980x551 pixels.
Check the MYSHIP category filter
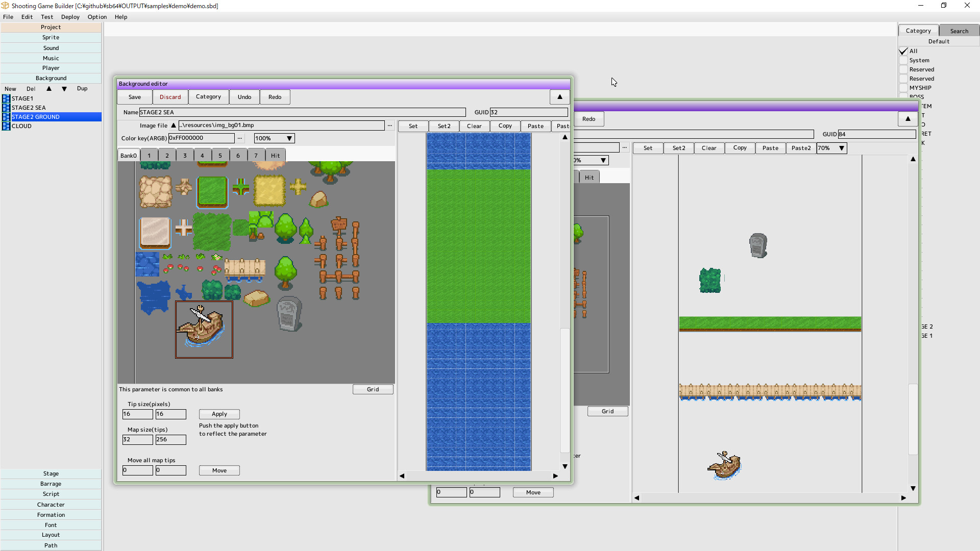point(903,88)
